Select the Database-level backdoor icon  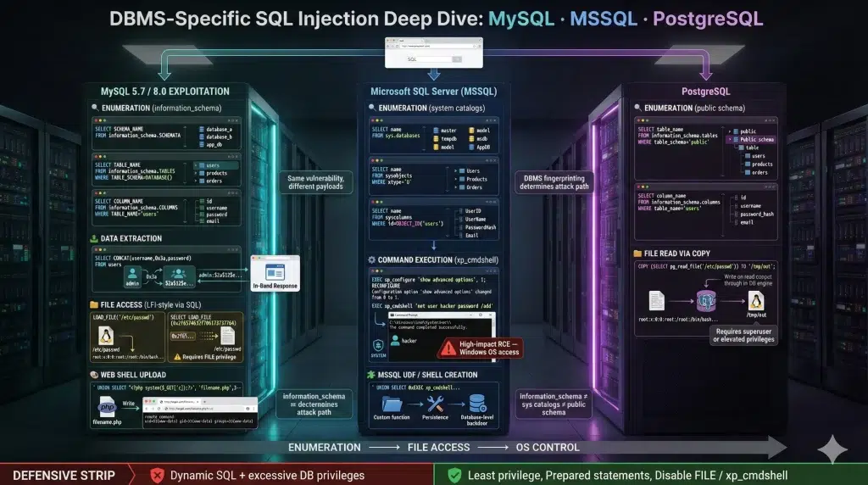pos(476,404)
